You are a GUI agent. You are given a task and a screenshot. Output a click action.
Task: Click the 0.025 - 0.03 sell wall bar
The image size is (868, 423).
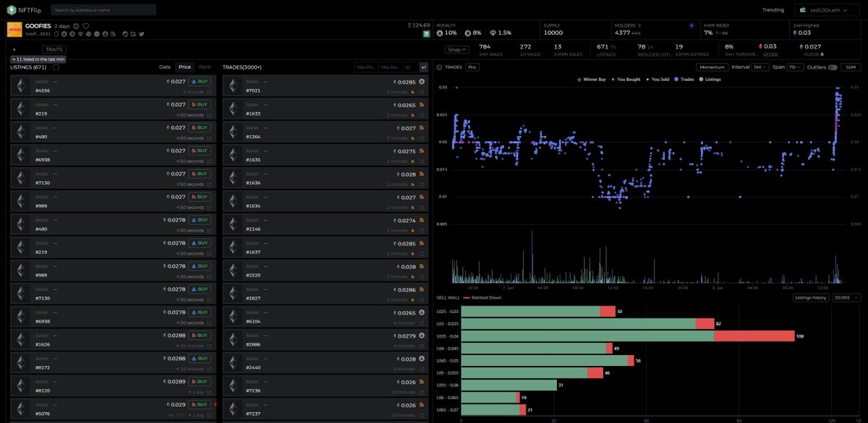tap(538, 311)
